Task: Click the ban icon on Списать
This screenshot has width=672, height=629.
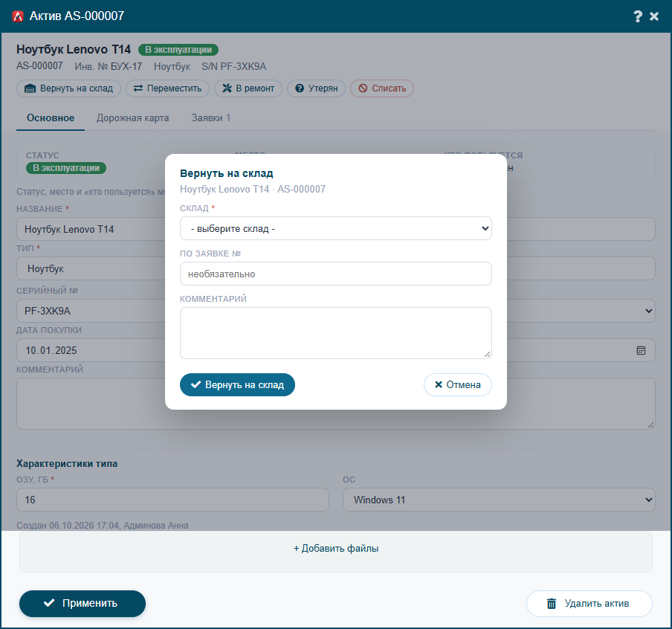Action: coord(363,88)
